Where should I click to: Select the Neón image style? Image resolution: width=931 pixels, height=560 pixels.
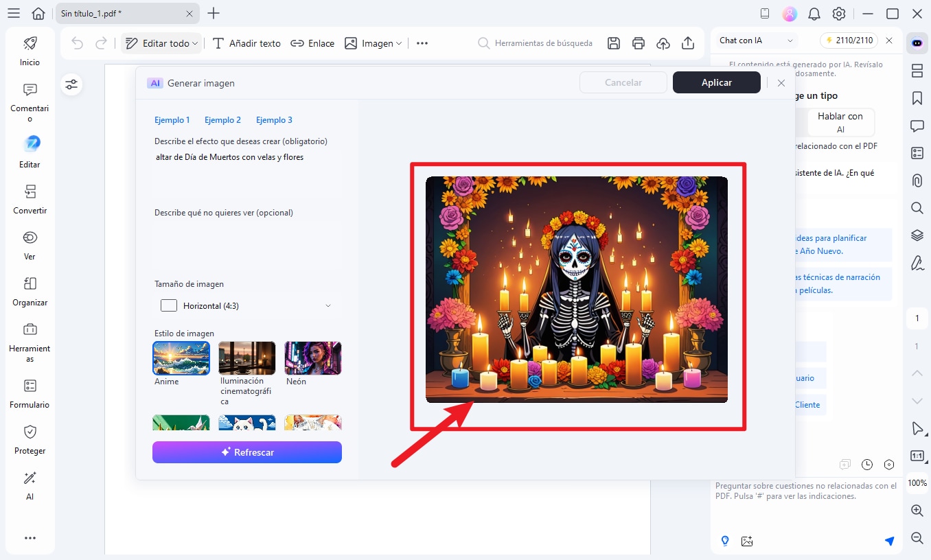312,358
